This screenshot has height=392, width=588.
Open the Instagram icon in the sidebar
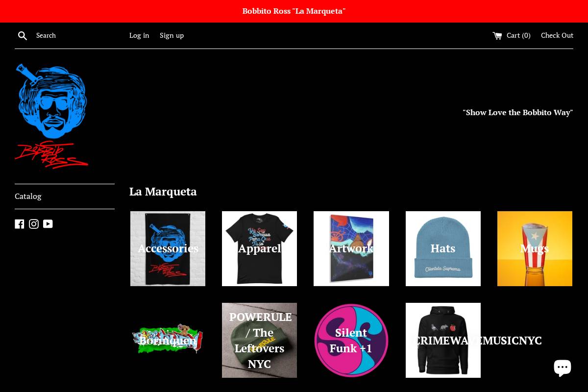pos(34,224)
